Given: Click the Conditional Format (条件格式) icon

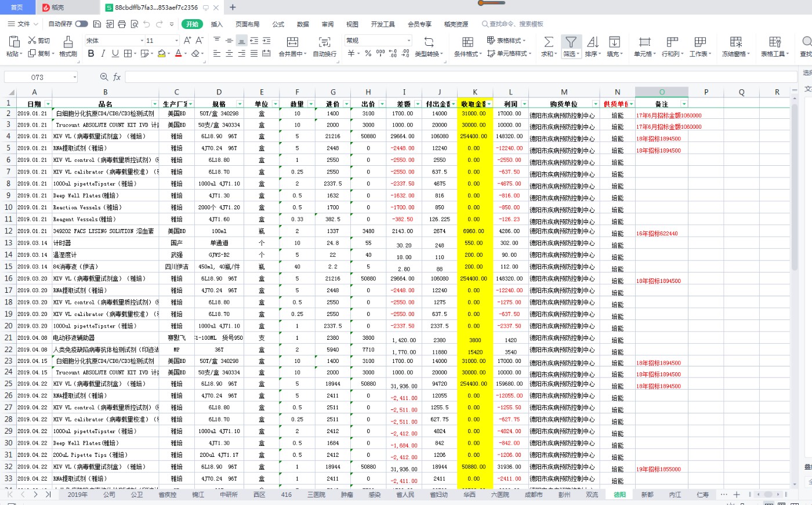Looking at the screenshot, I should coord(467,42).
